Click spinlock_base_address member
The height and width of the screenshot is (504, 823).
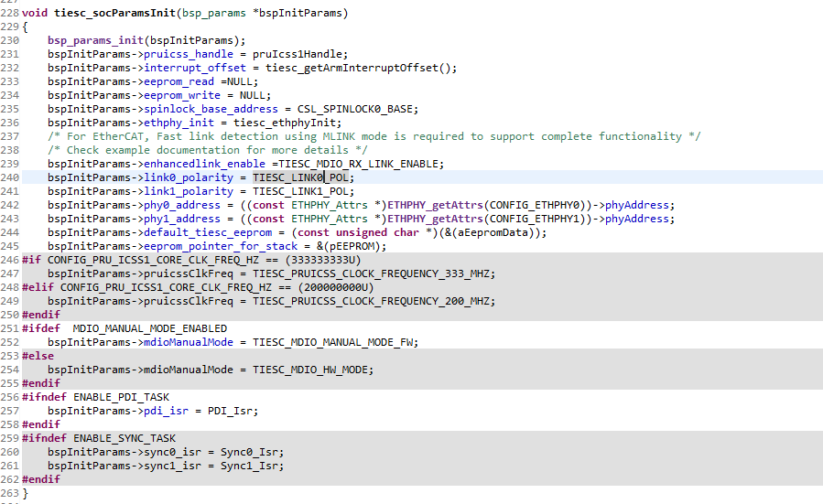coord(211,109)
